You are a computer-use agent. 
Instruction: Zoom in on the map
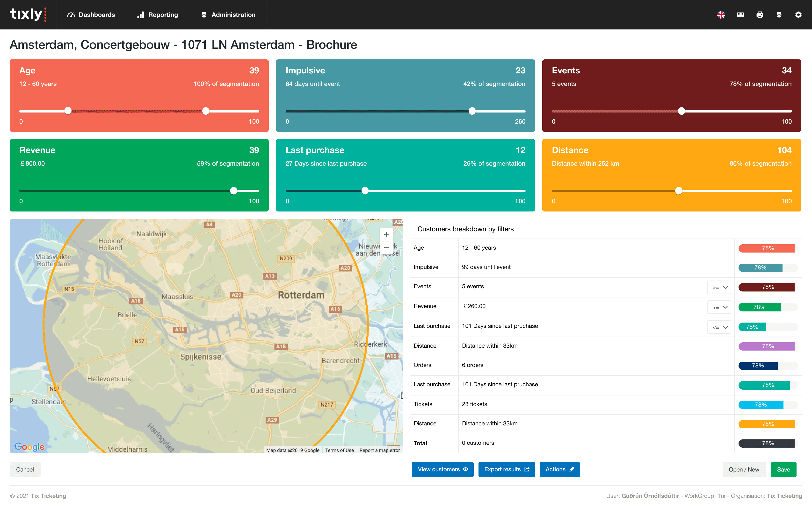386,235
